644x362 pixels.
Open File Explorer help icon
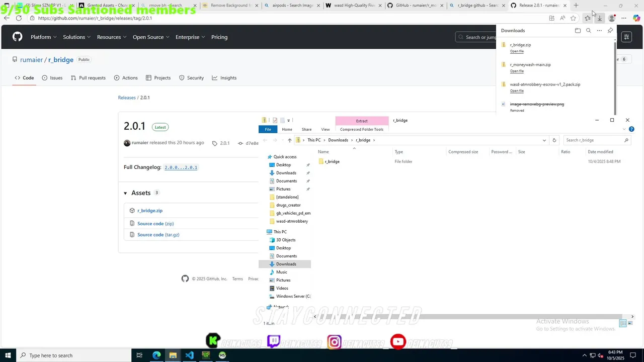631,129
